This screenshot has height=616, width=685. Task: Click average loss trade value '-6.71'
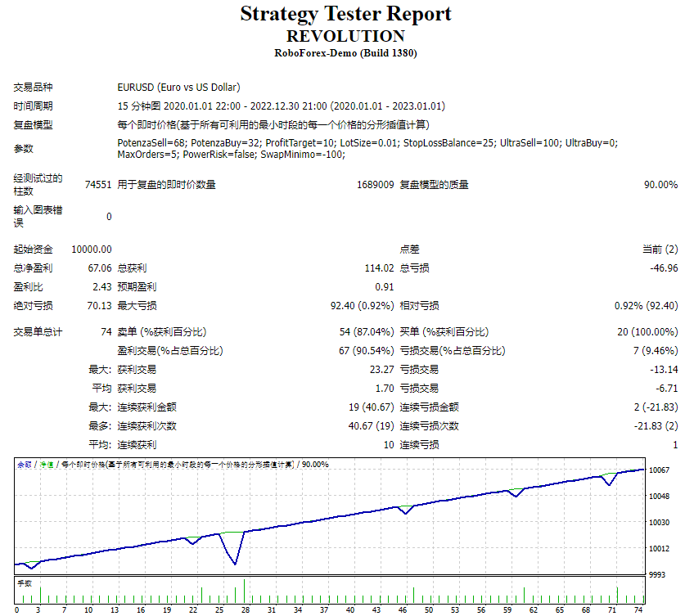click(x=667, y=388)
